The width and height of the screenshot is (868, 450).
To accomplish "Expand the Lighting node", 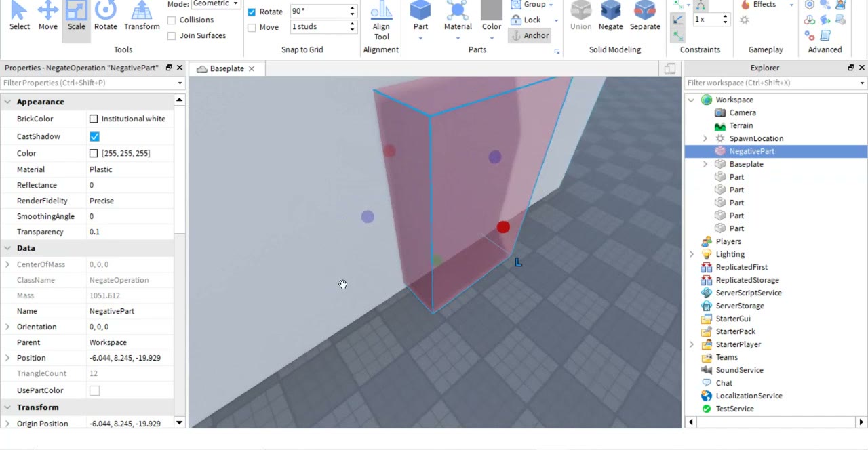I will pyautogui.click(x=692, y=254).
